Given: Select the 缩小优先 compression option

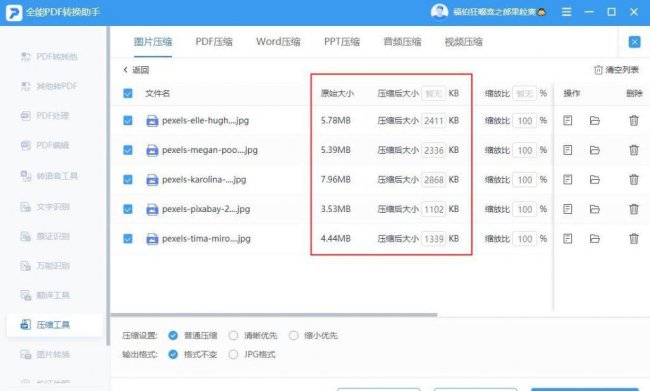Looking at the screenshot, I should 293,335.
